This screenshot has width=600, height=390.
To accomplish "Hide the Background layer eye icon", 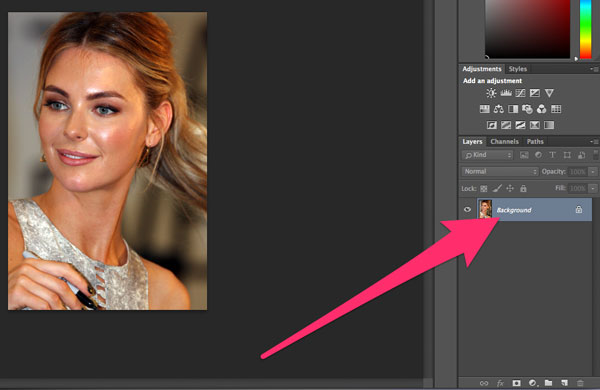I will tap(467, 210).
